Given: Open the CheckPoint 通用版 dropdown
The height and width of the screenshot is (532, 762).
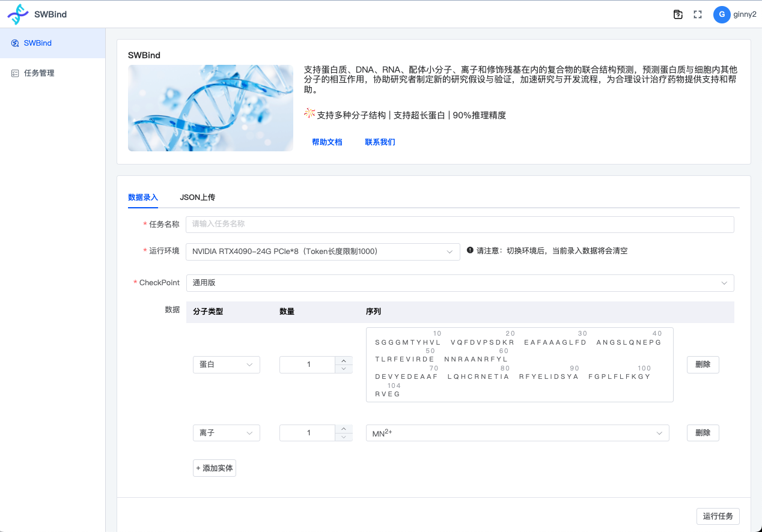Looking at the screenshot, I should [460, 283].
